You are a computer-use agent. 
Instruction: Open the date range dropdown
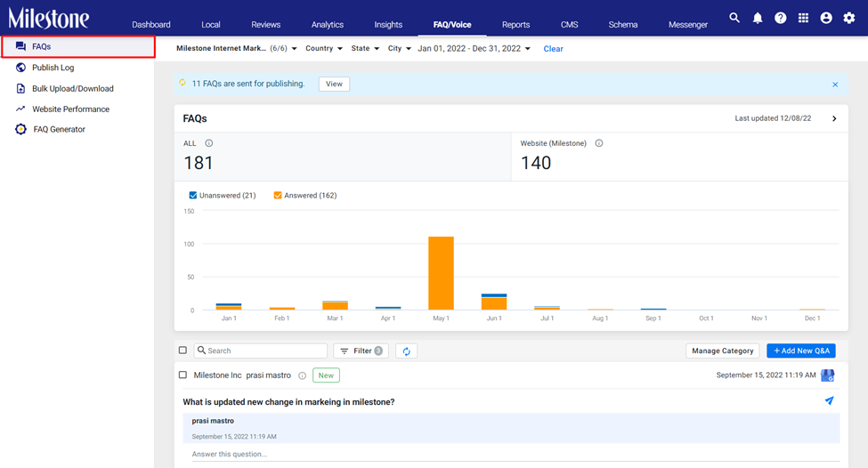[474, 49]
